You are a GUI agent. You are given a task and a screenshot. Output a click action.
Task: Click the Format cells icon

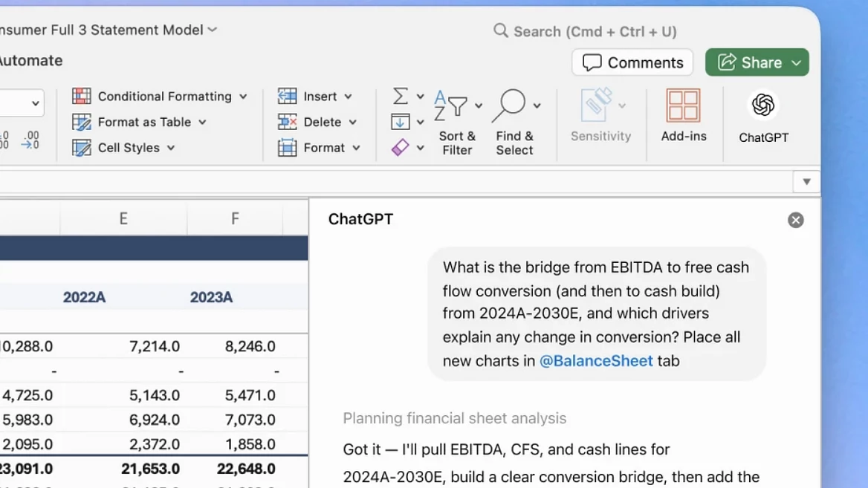[x=288, y=148]
